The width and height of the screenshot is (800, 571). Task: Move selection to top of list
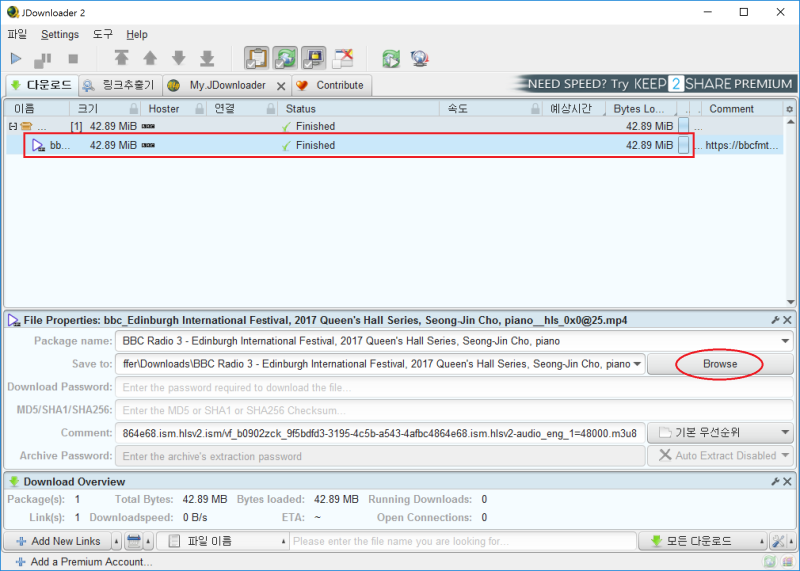click(x=121, y=58)
